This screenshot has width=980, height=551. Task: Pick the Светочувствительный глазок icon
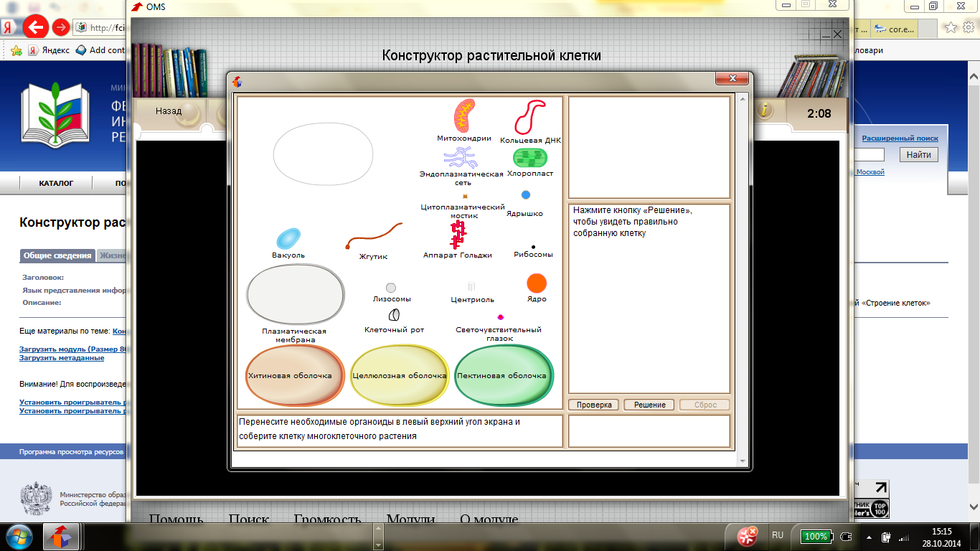pos(500,316)
